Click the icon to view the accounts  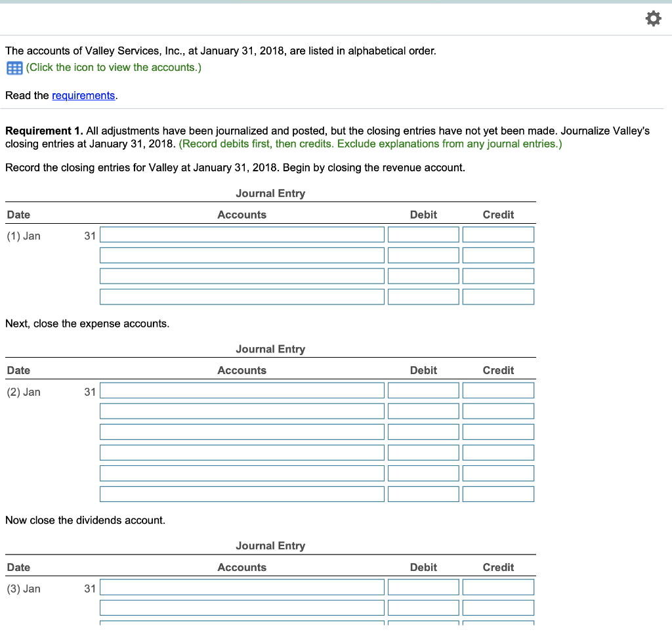14,68
